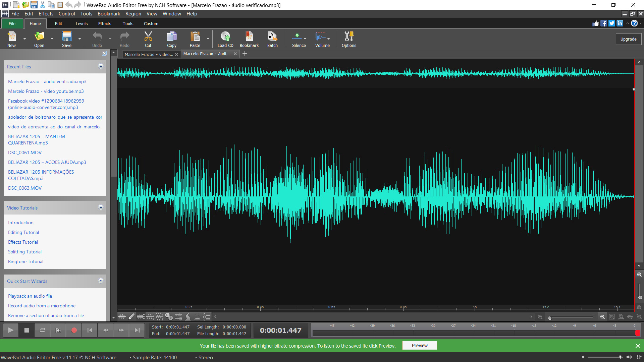
Task: Open the Bookmark menu
Action: (109, 14)
